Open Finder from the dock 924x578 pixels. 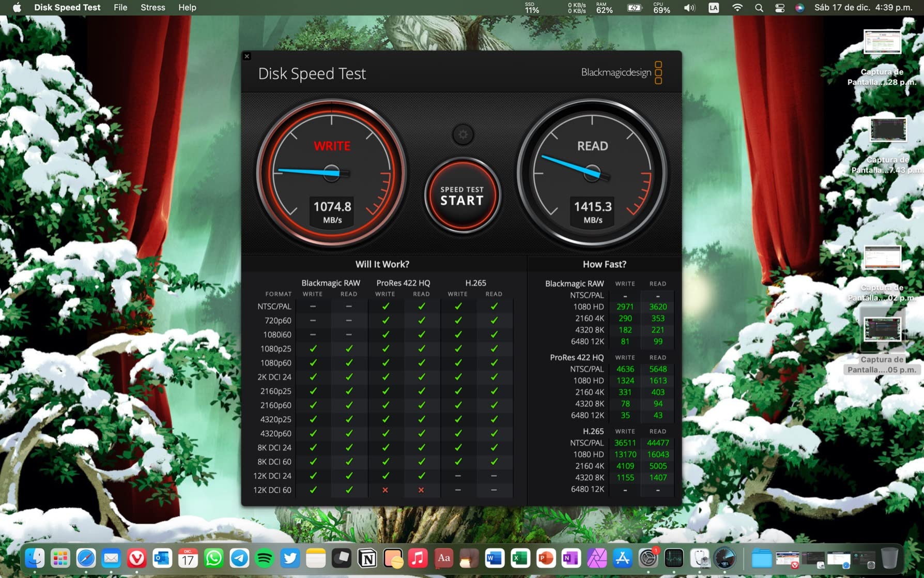point(35,558)
